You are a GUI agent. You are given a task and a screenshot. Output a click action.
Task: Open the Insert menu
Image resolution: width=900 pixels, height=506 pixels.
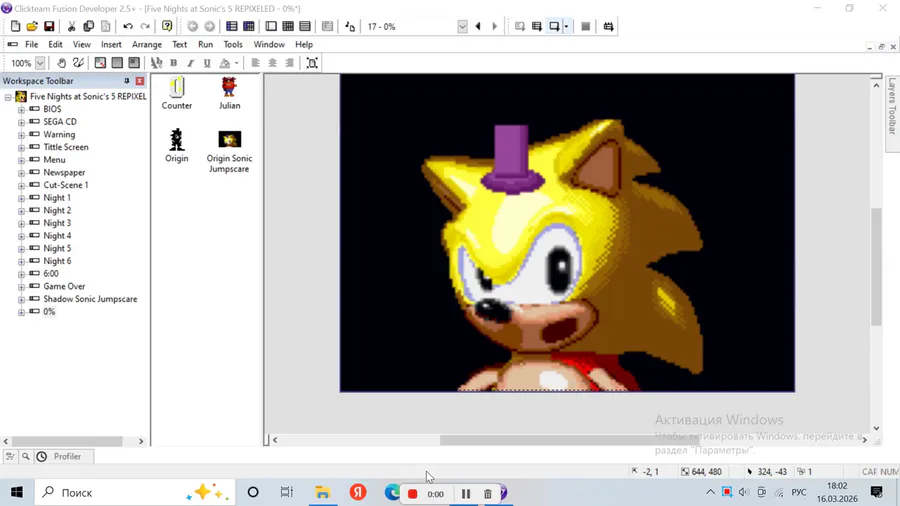(111, 44)
